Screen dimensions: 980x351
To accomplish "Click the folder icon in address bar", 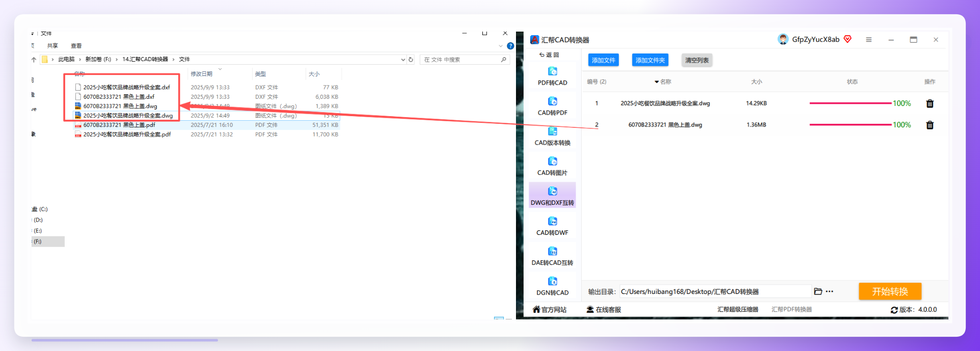I will pos(45,60).
